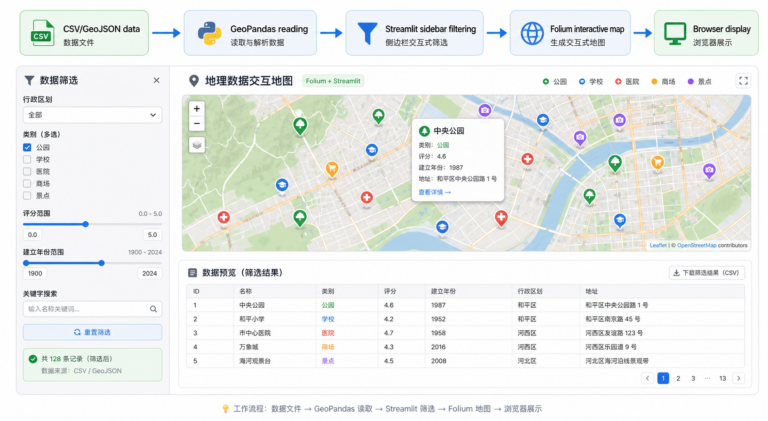Go to previous page of the table

point(648,378)
